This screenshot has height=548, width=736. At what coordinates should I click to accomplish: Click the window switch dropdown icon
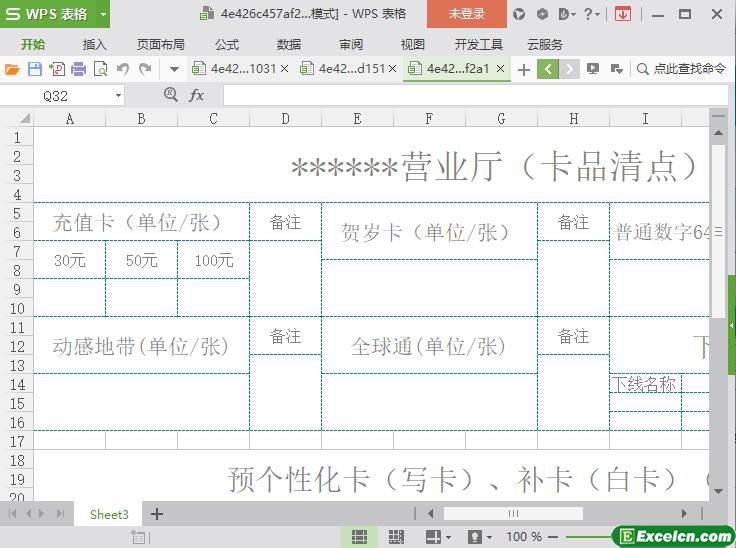(616, 69)
